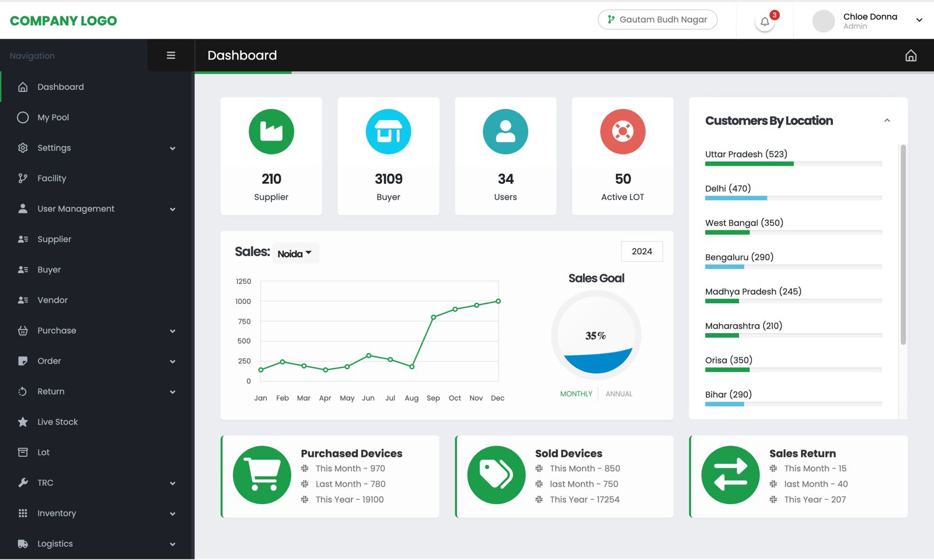The height and width of the screenshot is (560, 934).
Task: Open the Noida sales location dropdown
Action: [x=295, y=254]
